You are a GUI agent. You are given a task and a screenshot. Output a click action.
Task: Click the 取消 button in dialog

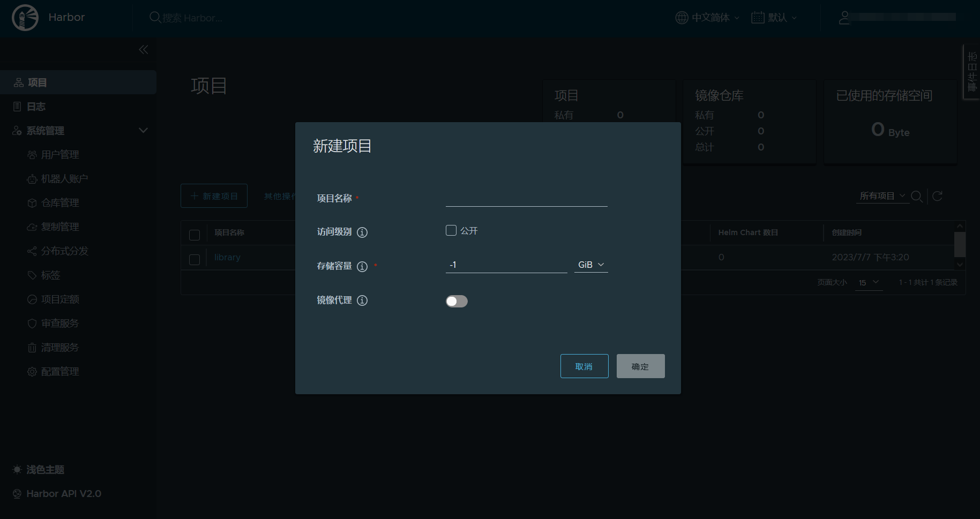click(x=584, y=366)
